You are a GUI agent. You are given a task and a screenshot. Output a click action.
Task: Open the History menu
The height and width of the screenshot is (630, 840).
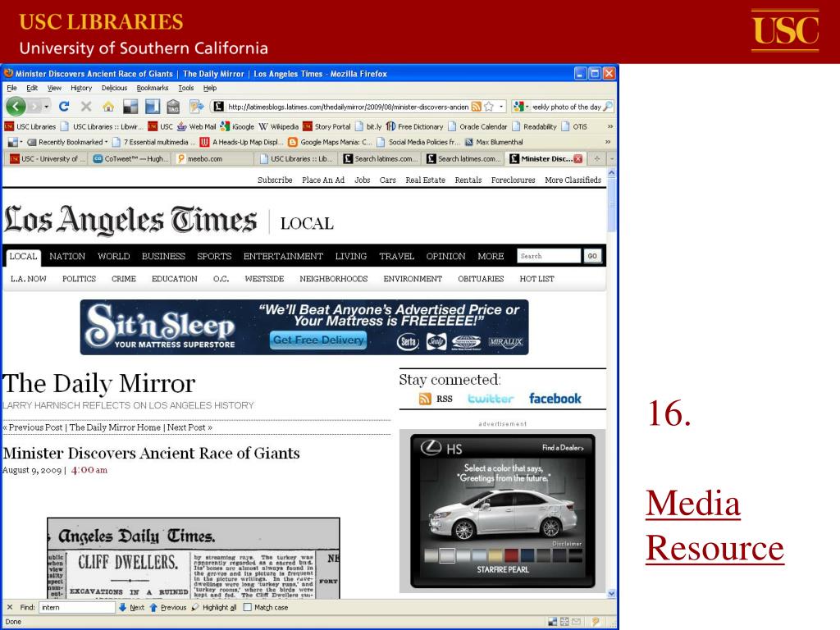click(81, 88)
